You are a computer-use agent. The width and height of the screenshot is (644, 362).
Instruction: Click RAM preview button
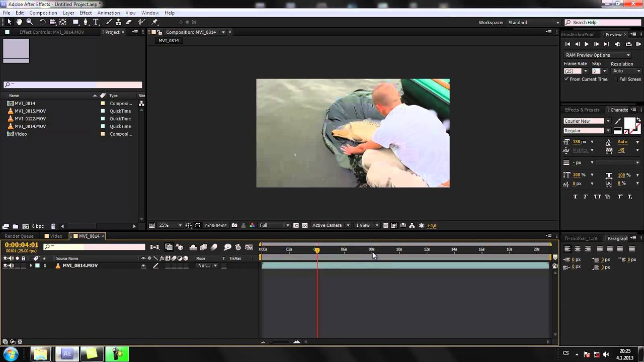click(x=638, y=44)
